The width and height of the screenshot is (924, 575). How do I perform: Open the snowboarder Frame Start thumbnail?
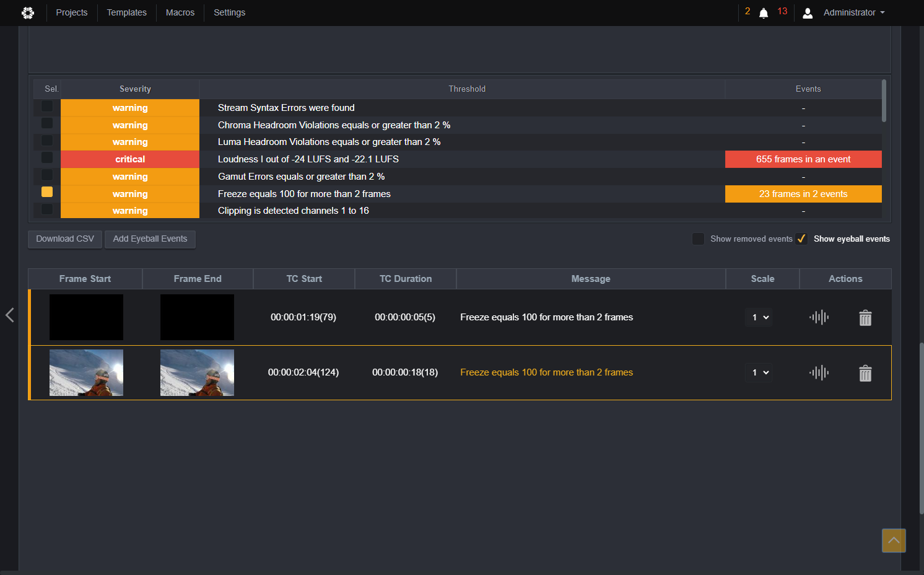coord(86,372)
